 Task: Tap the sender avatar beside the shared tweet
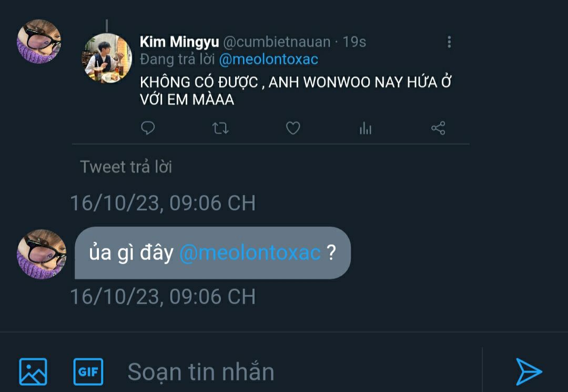point(39,42)
